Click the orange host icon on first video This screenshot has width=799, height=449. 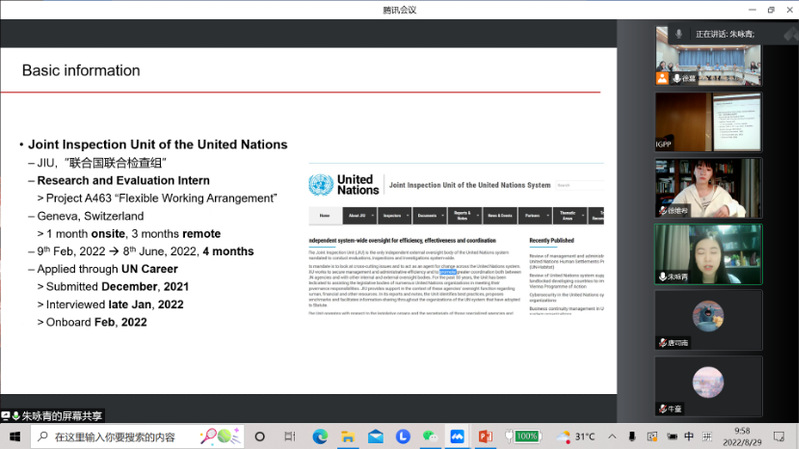click(x=662, y=78)
